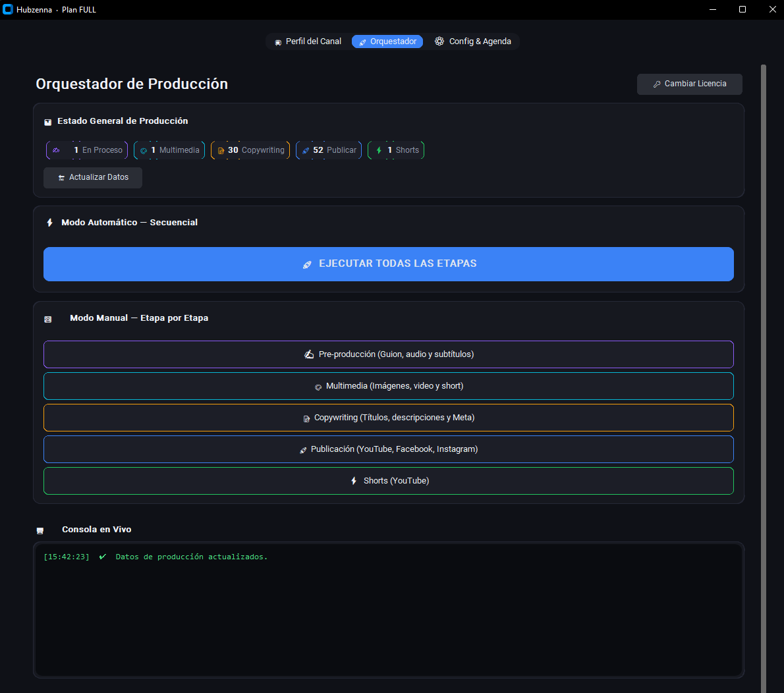Click the Copywriting chip note icon
The height and width of the screenshot is (693, 784).
221,150
